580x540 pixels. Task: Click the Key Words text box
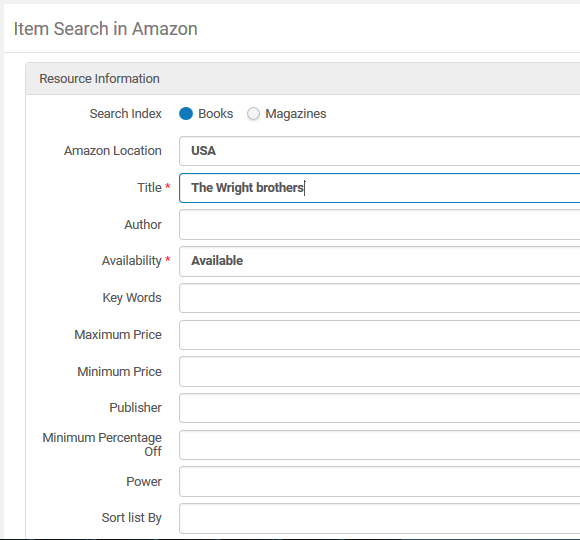click(380, 298)
